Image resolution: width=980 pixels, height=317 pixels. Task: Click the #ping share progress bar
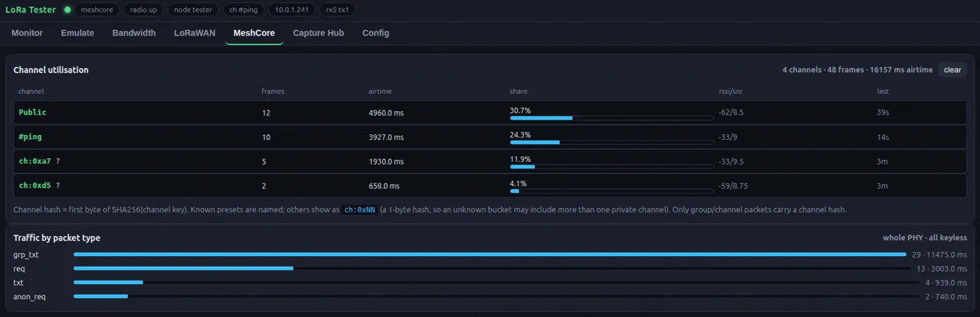pyautogui.click(x=612, y=142)
